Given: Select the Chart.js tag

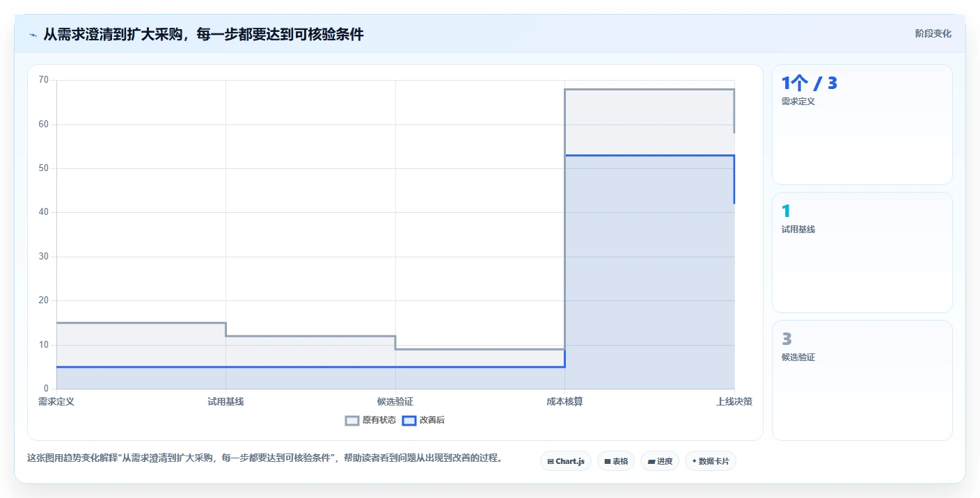Looking at the screenshot, I should (x=565, y=461).
